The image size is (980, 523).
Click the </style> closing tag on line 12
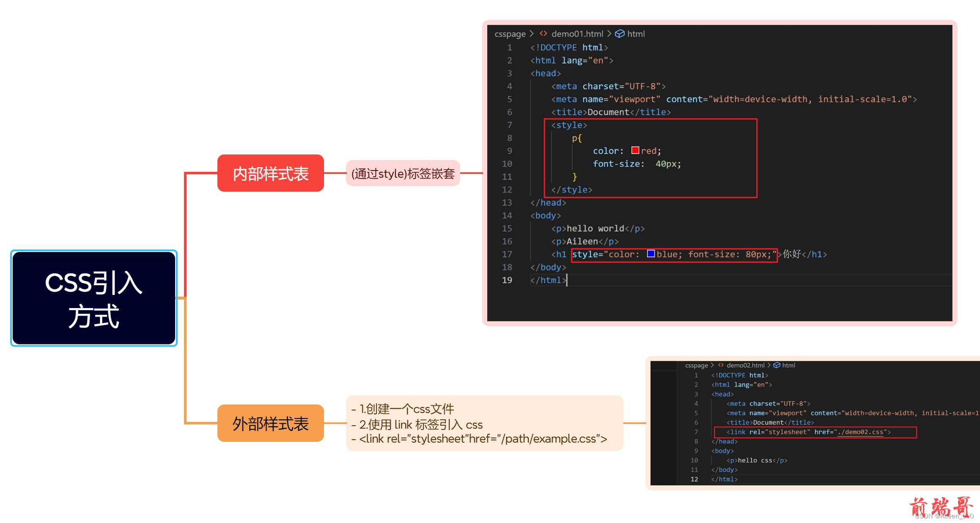click(571, 190)
